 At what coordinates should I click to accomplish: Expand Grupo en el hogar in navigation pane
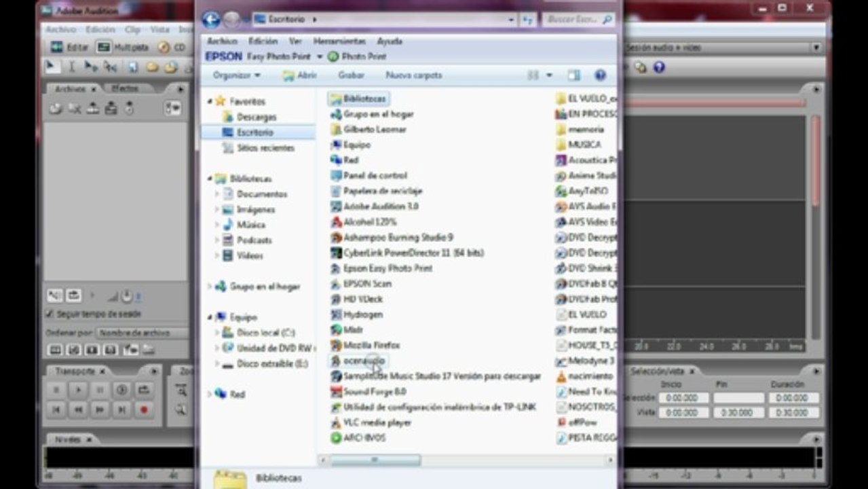coord(210,287)
